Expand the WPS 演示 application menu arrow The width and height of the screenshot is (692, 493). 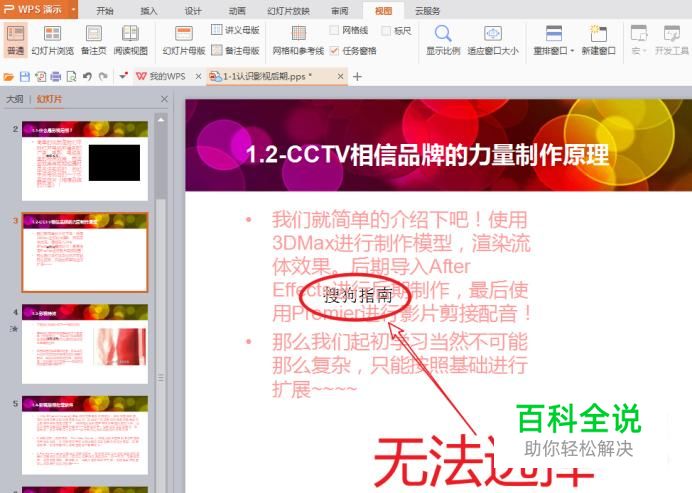[73, 9]
